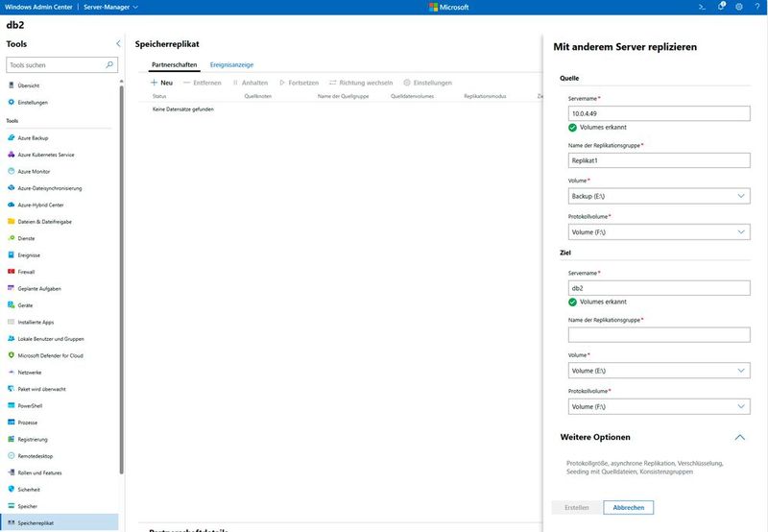Open notifications bell in header
Image resolution: width=768 pixels, height=532 pixels.
[721, 7]
